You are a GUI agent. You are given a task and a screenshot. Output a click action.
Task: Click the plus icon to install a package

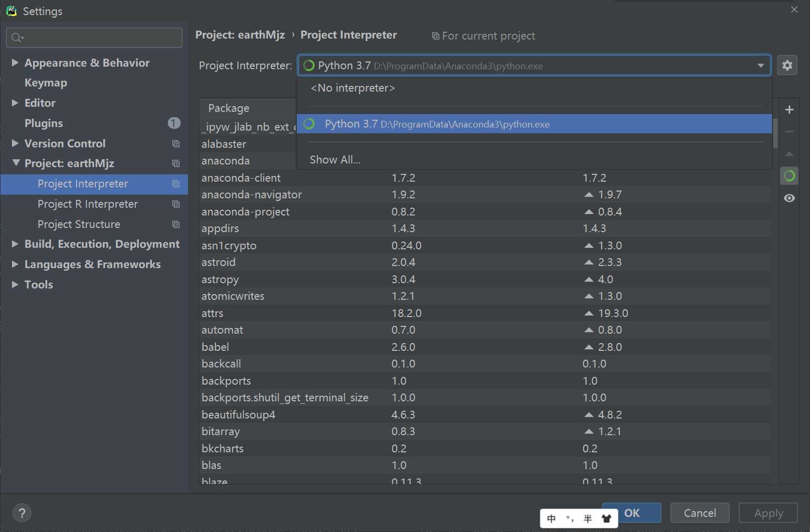789,109
